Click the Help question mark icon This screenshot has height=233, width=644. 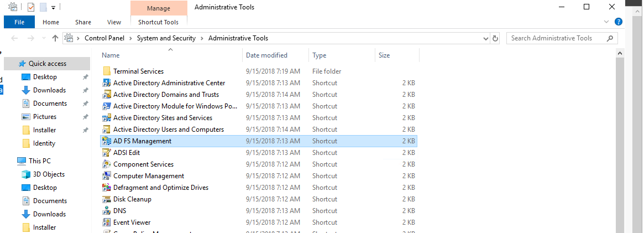618,22
